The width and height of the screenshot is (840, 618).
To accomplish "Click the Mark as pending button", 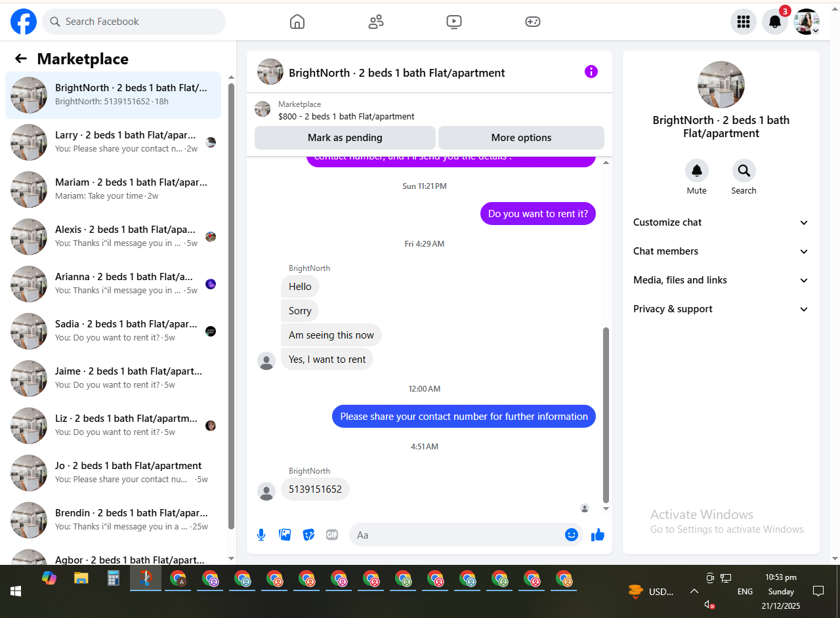I will (345, 138).
